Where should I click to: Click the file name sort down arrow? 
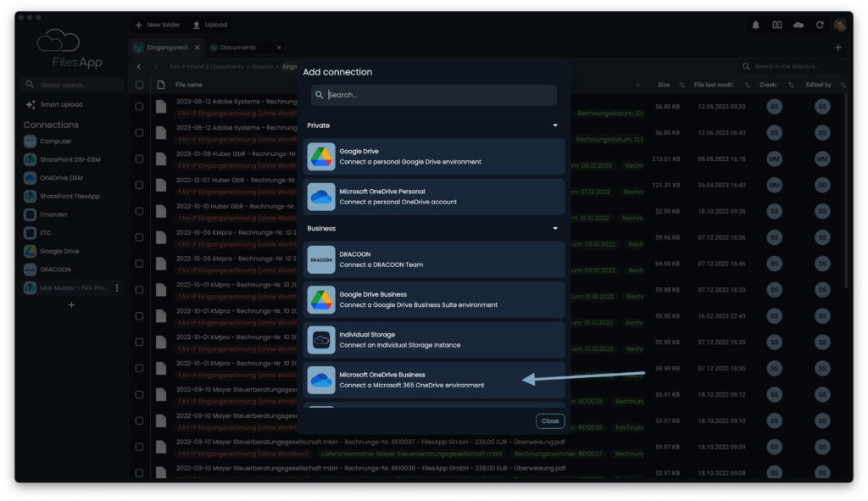[x=638, y=85]
